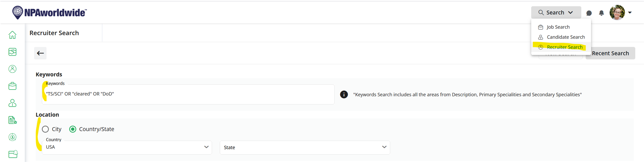Click the back arrow button
This screenshot has width=644, height=162.
40,53
